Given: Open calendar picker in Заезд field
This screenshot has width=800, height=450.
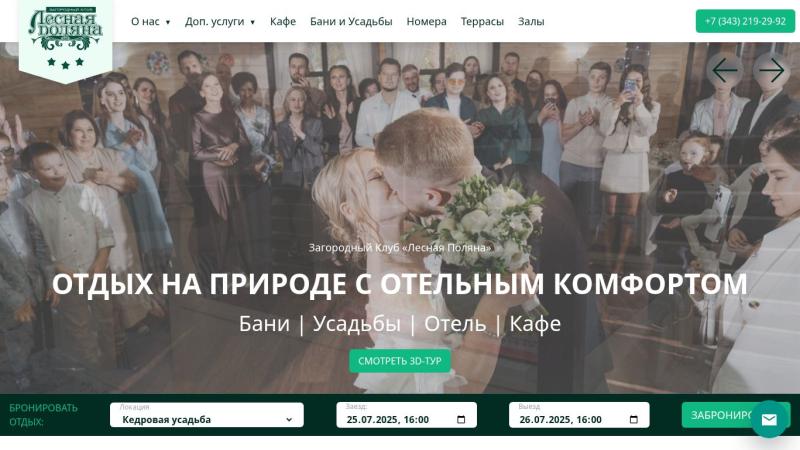Looking at the screenshot, I should pyautogui.click(x=461, y=419).
